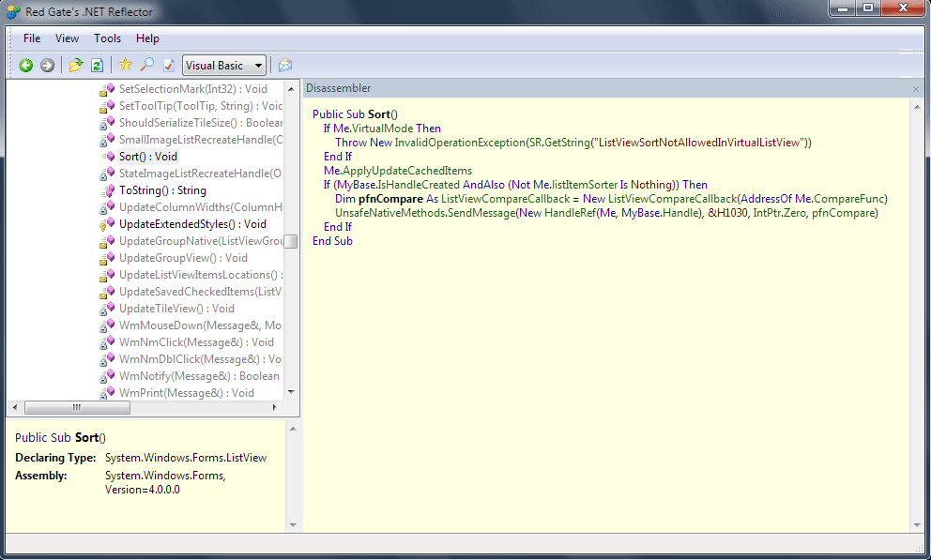Follow the listItemSorter field link
This screenshot has height=560, width=931.
(x=585, y=185)
